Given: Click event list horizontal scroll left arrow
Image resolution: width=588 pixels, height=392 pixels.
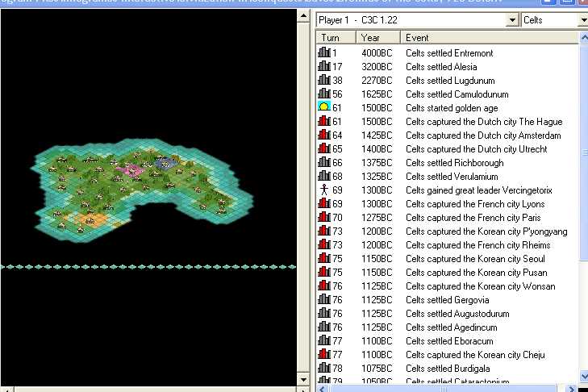Looking at the screenshot, I should 323,389.
